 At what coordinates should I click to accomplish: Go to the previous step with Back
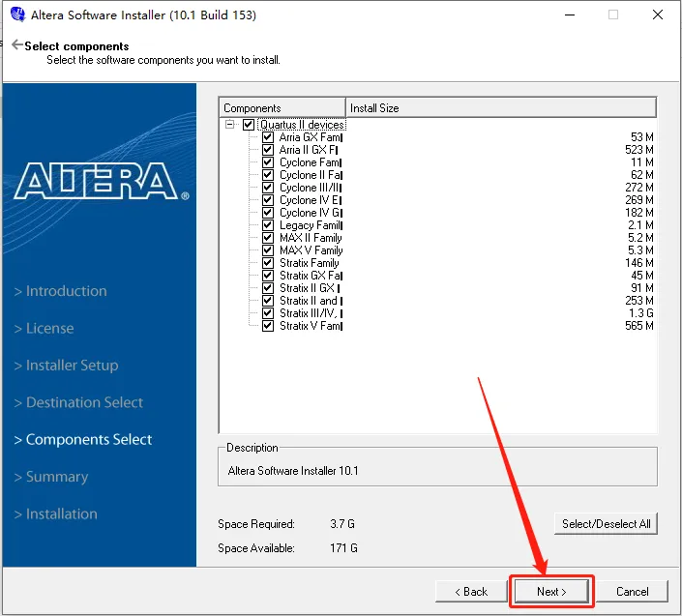click(471, 592)
